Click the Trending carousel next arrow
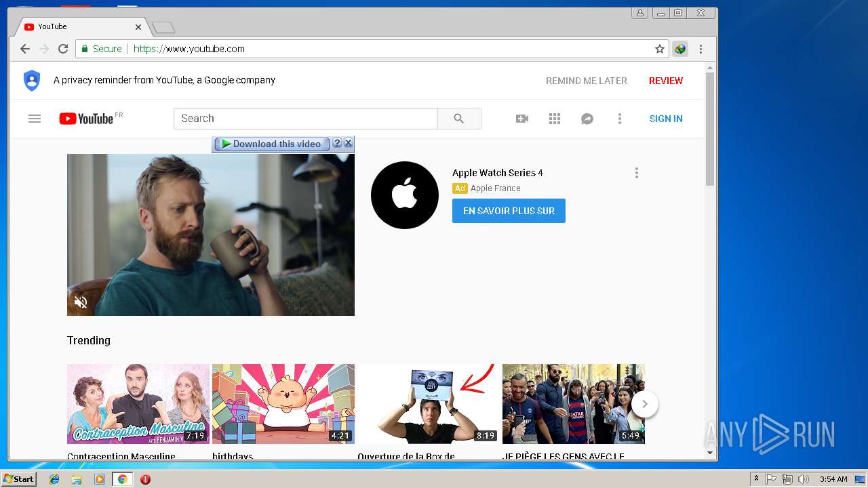Viewport: 868px width, 488px height. 645,404
